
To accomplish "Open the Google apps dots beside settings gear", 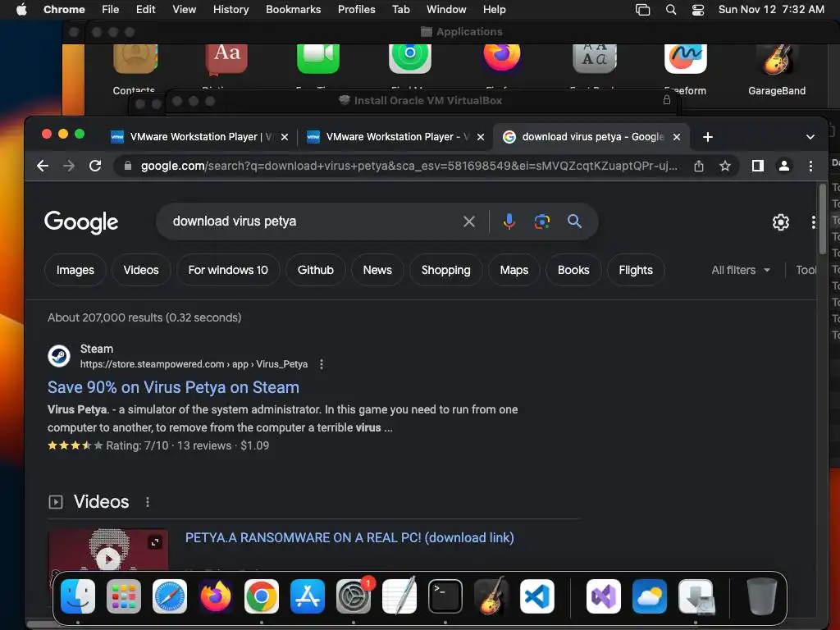I will [813, 221].
